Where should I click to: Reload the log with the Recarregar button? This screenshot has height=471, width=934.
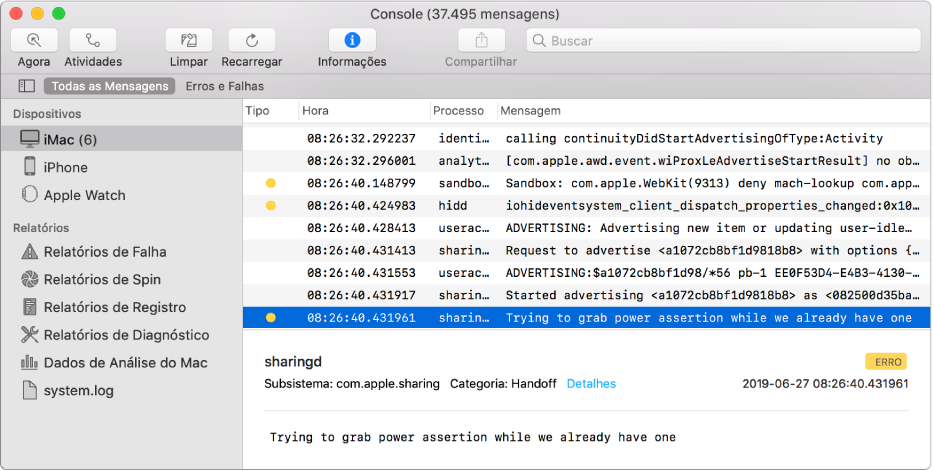coord(252,40)
